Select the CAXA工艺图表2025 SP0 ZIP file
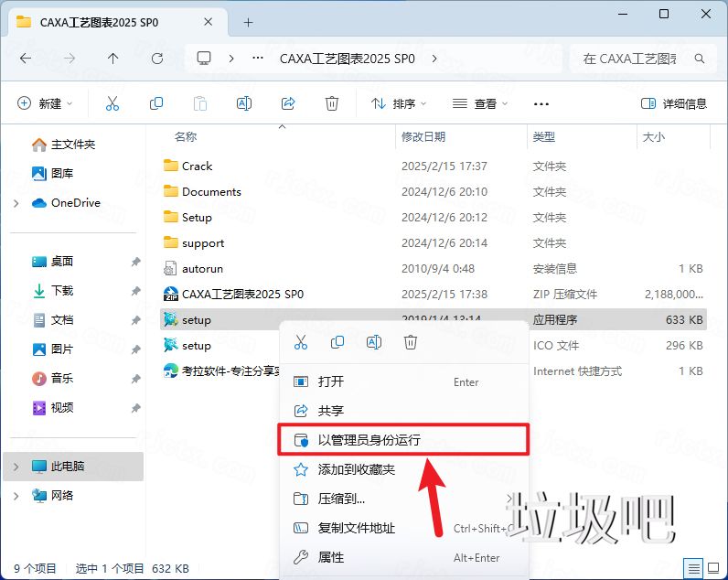The width and height of the screenshot is (728, 580). [434, 295]
